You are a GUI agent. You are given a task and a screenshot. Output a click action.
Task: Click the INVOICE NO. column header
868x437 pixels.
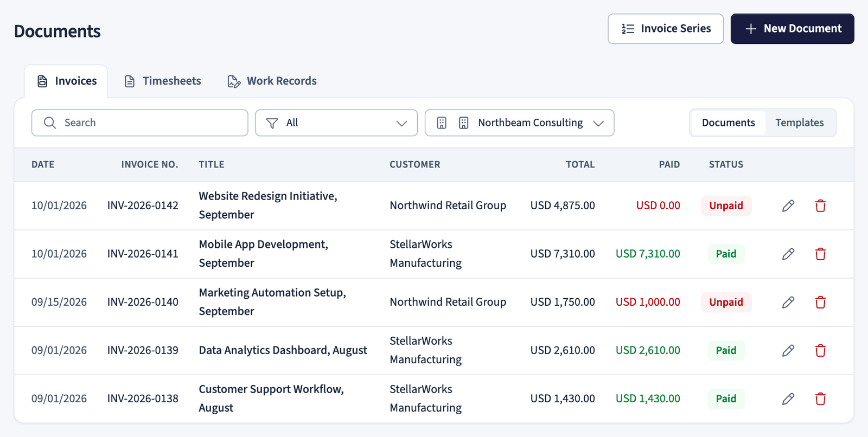(x=150, y=165)
